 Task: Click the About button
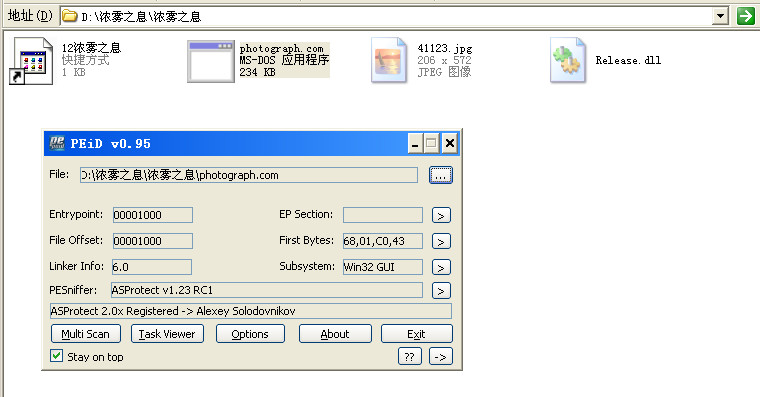(x=335, y=333)
